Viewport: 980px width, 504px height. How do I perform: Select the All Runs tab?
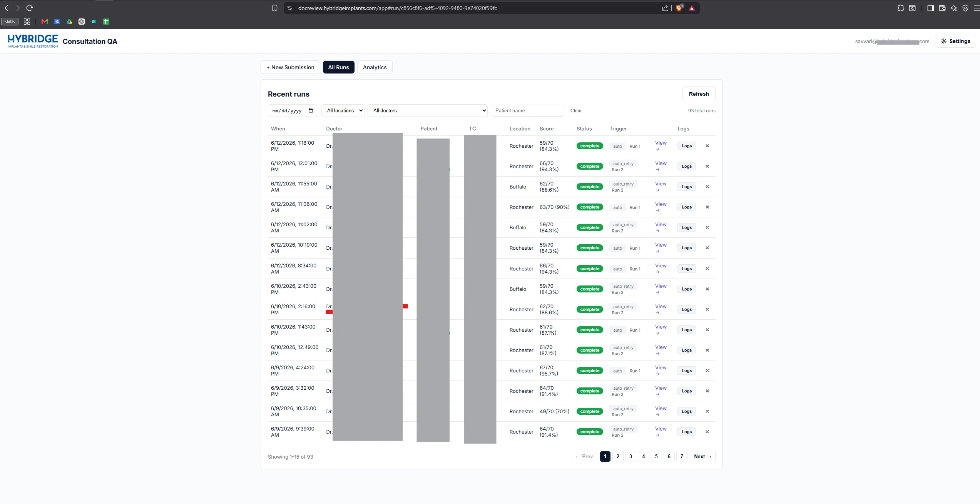click(339, 67)
